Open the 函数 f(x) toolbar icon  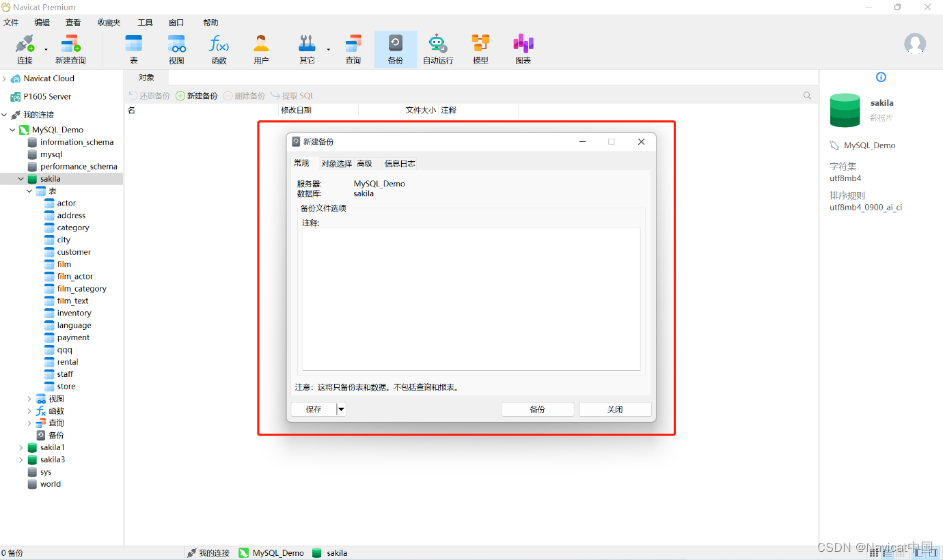coord(219,49)
